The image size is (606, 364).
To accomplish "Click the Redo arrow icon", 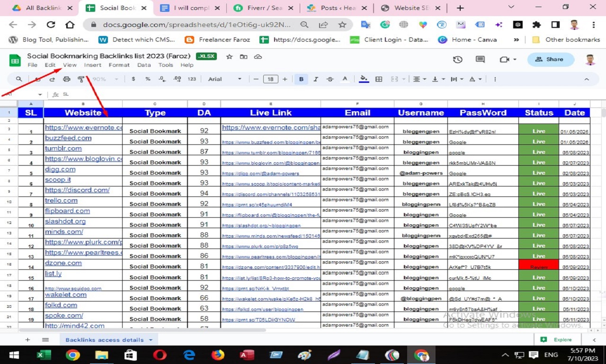I will point(52,79).
